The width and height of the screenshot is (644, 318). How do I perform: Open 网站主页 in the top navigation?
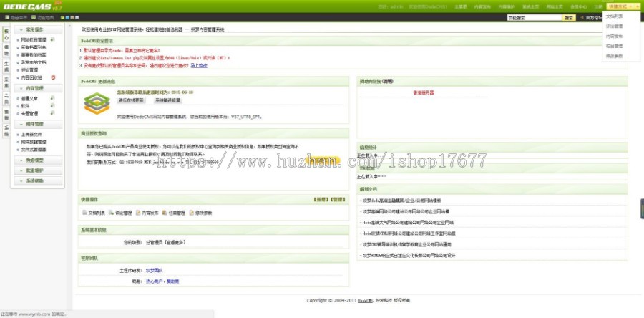coord(555,7)
